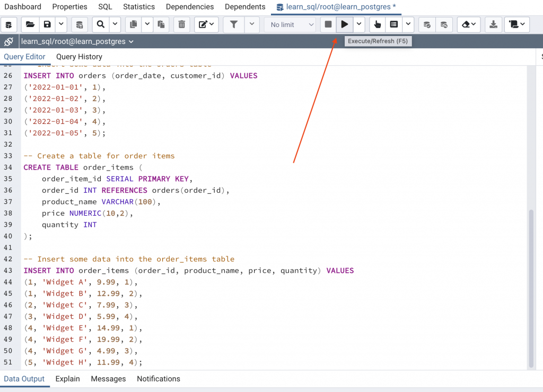Image resolution: width=543 pixels, height=392 pixels.
Task: Click the connection status plug icon
Action: [8, 41]
